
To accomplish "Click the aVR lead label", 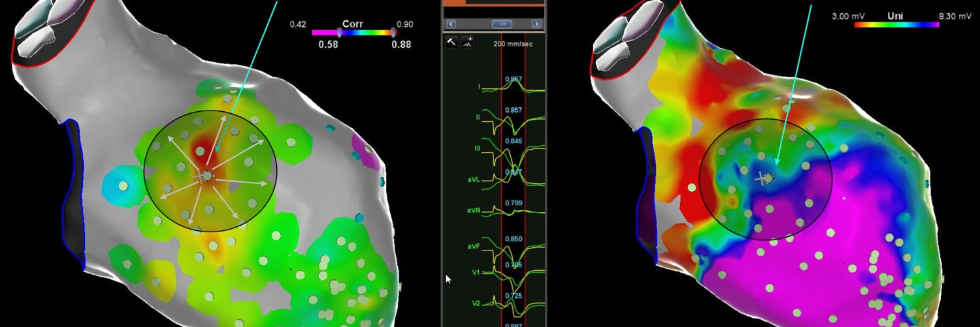I will tap(474, 211).
